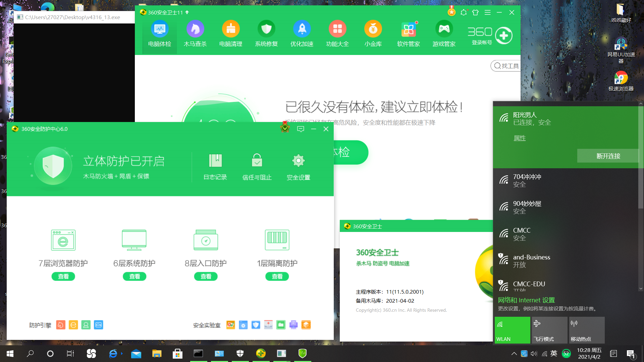Open 优化加速 rocket icon
Screen dimensions: 644x362
tap(302, 29)
